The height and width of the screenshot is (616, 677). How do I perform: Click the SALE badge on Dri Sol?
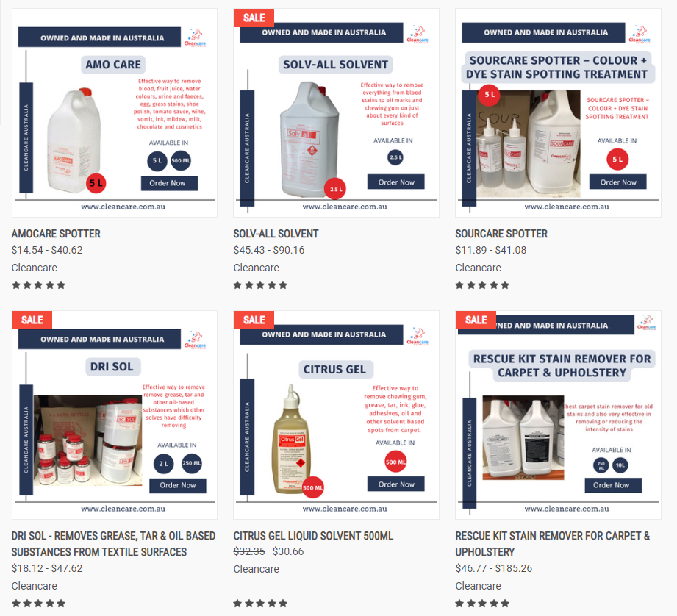click(32, 320)
